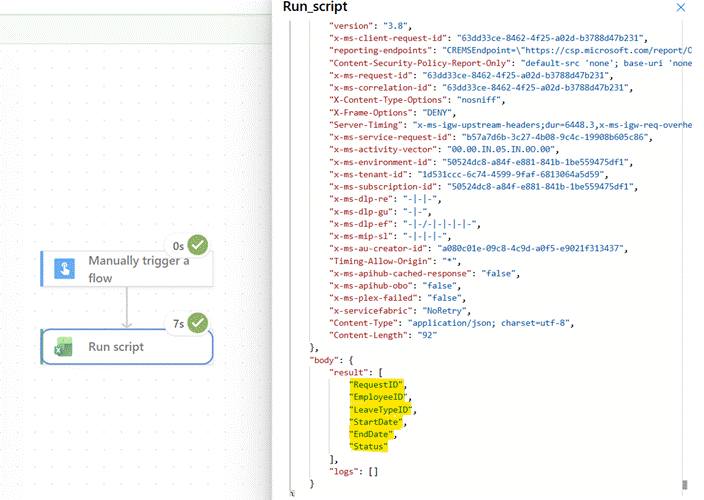The width and height of the screenshot is (704, 500).
Task: Click the "x-servicefabric" header line
Action: click(x=400, y=311)
